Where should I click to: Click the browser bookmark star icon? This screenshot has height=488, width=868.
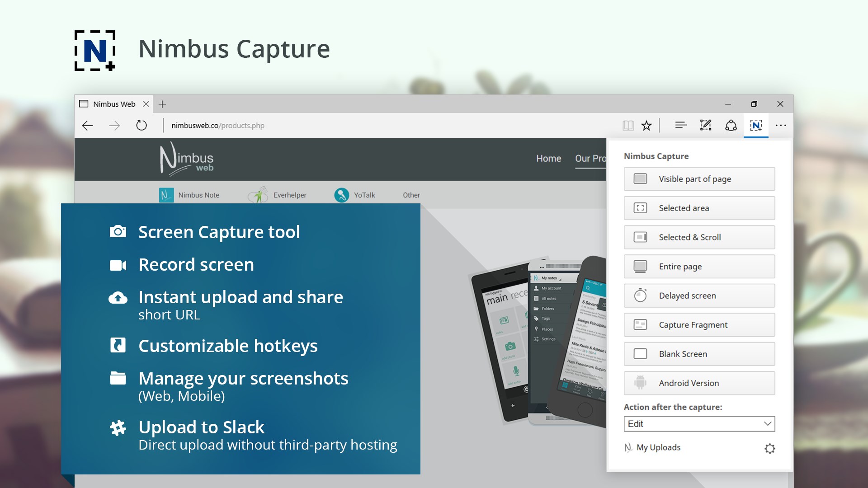click(647, 125)
